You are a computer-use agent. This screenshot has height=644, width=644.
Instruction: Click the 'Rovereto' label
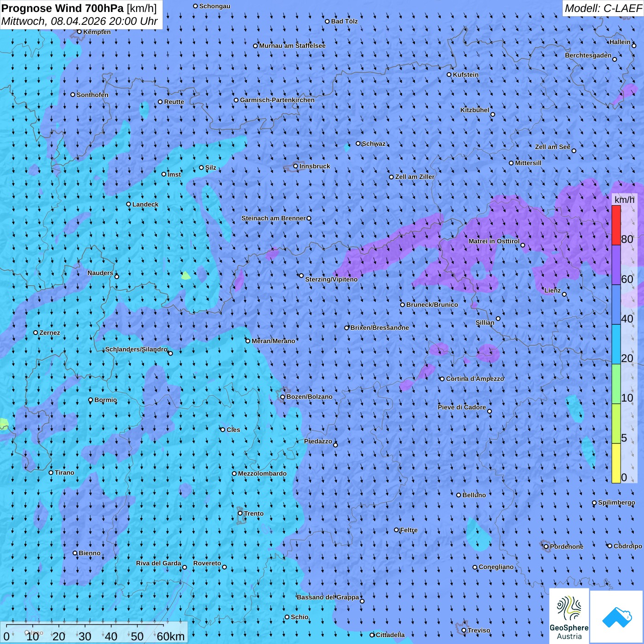(207, 563)
